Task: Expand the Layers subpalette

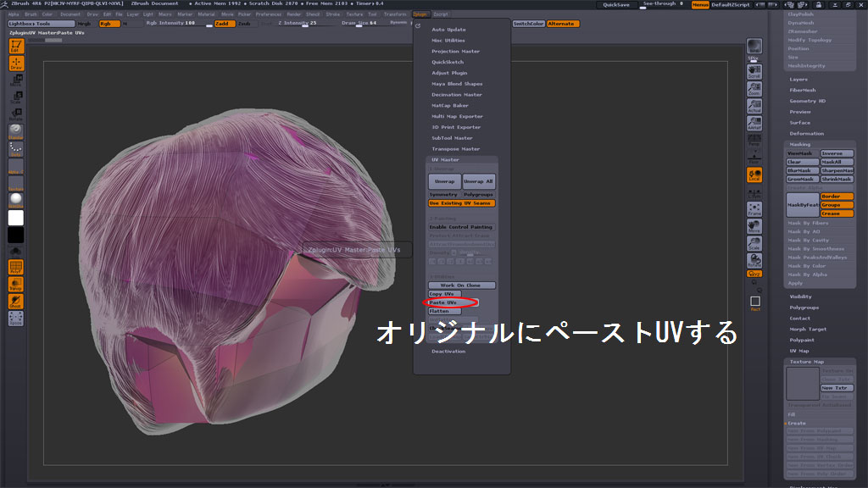Action: pos(798,80)
